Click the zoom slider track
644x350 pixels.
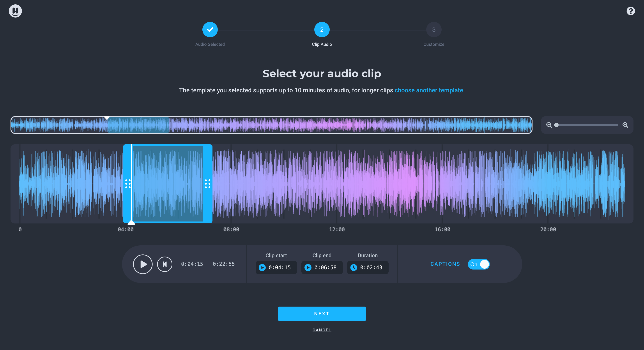(x=587, y=125)
